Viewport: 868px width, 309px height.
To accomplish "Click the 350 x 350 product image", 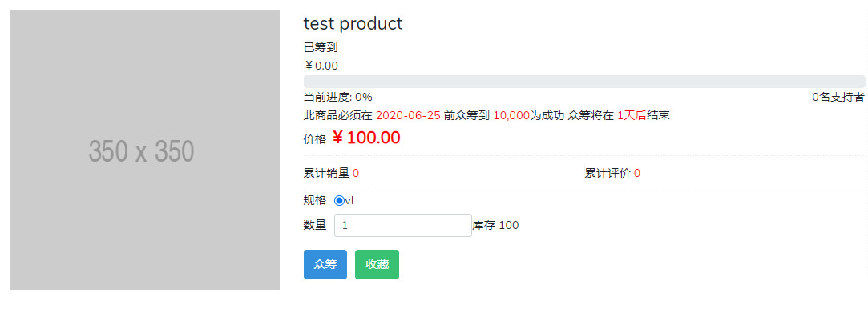I will 145,150.
